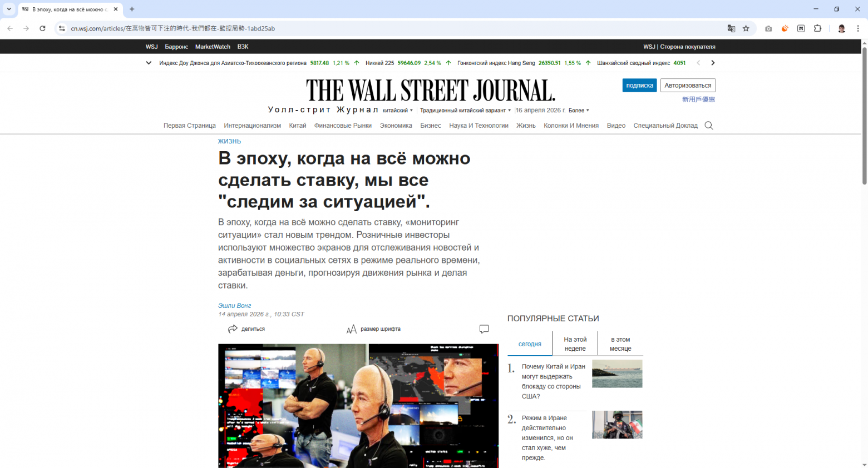This screenshot has width=868, height=468.
Task: Open Google Translate icon in the address bar
Action: (730, 28)
